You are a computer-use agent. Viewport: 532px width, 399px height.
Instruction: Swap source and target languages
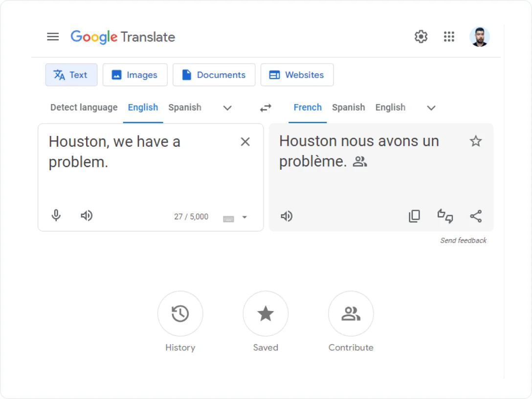coord(266,108)
